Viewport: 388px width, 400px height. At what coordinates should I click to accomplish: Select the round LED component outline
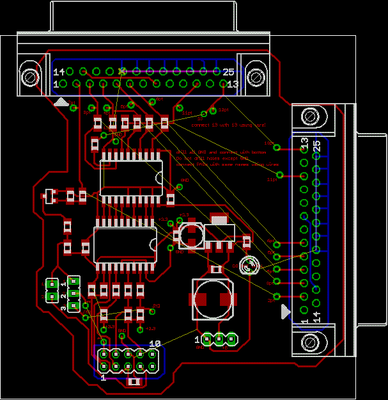(x=249, y=266)
